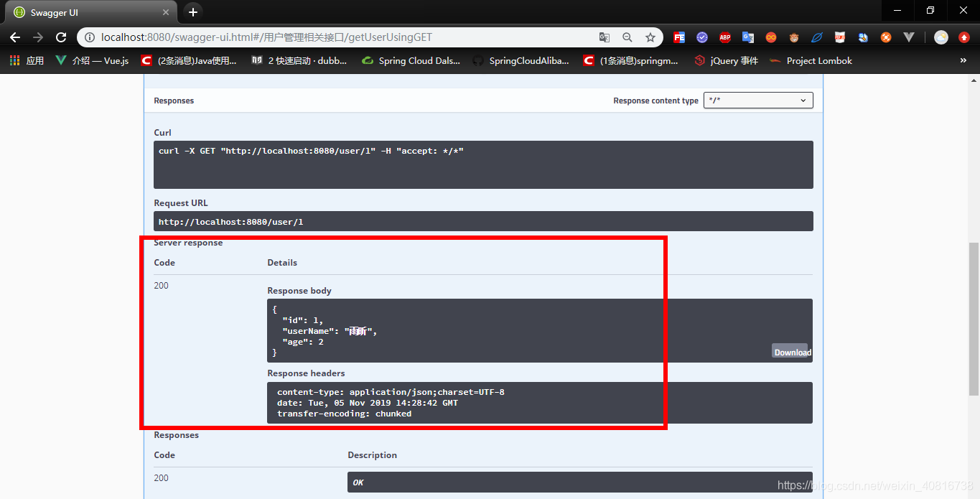
Task: Open the Vue.js 介绍 bookmark
Action: pyautogui.click(x=92, y=61)
